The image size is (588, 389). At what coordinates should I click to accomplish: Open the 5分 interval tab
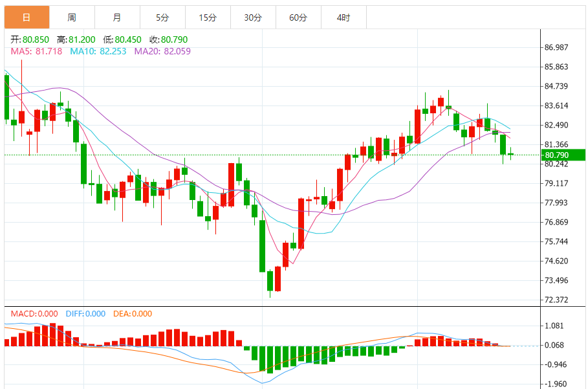[163, 17]
